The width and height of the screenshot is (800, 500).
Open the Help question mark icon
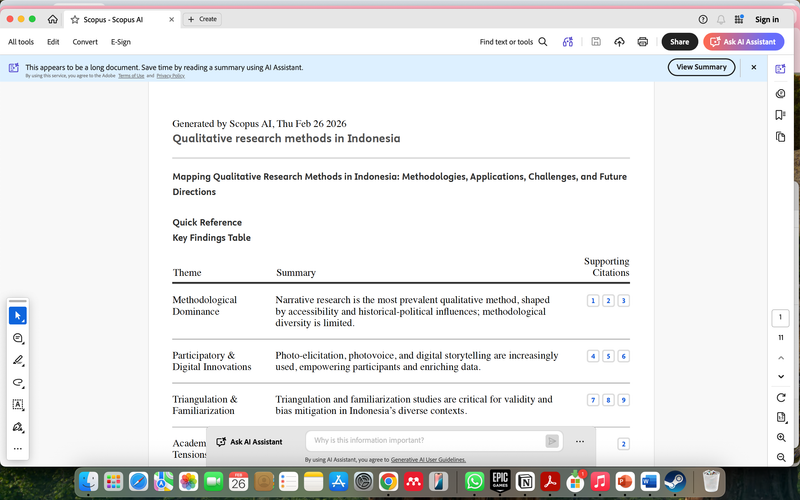coord(703,19)
